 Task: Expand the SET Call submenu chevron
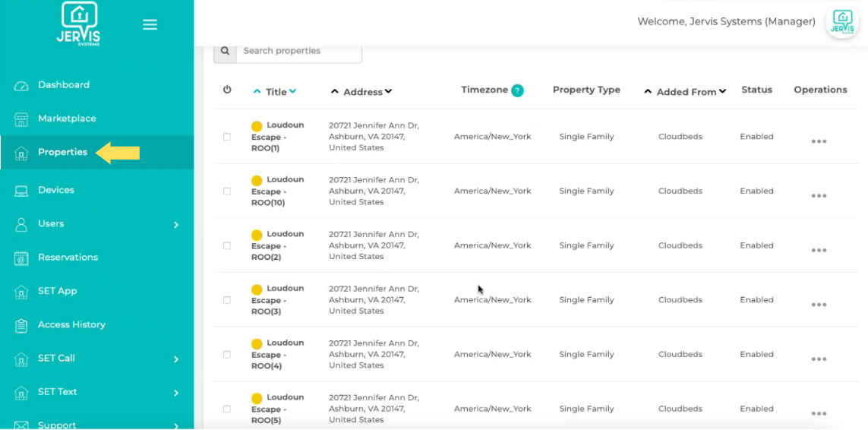coord(176,359)
